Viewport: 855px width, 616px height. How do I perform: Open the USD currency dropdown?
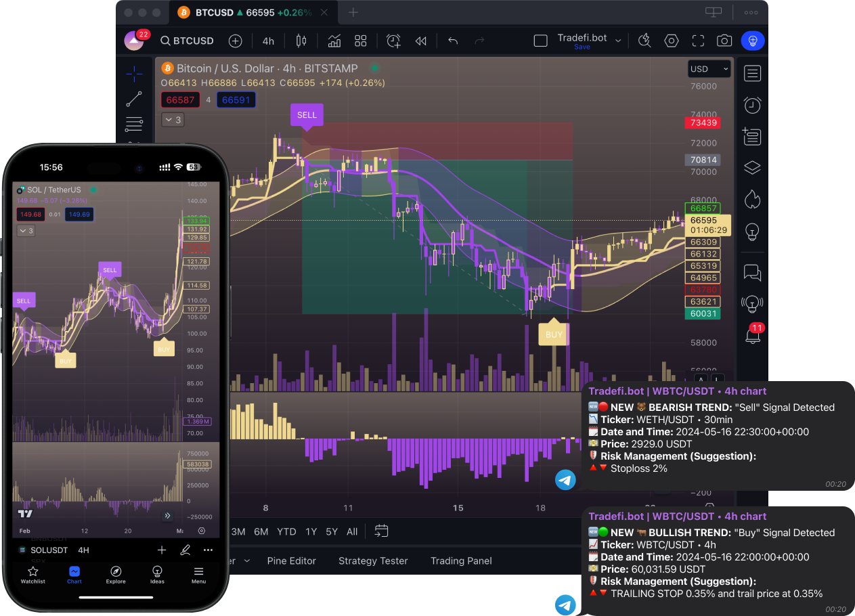709,69
